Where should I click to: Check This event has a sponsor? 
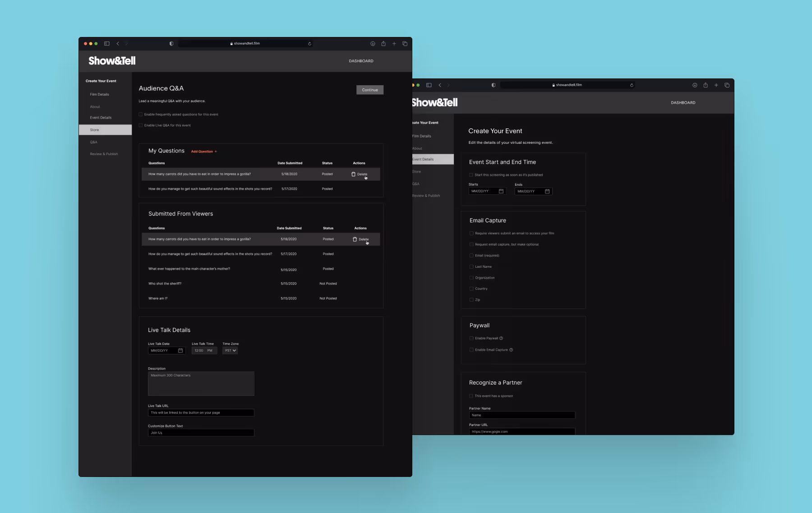[x=471, y=396]
